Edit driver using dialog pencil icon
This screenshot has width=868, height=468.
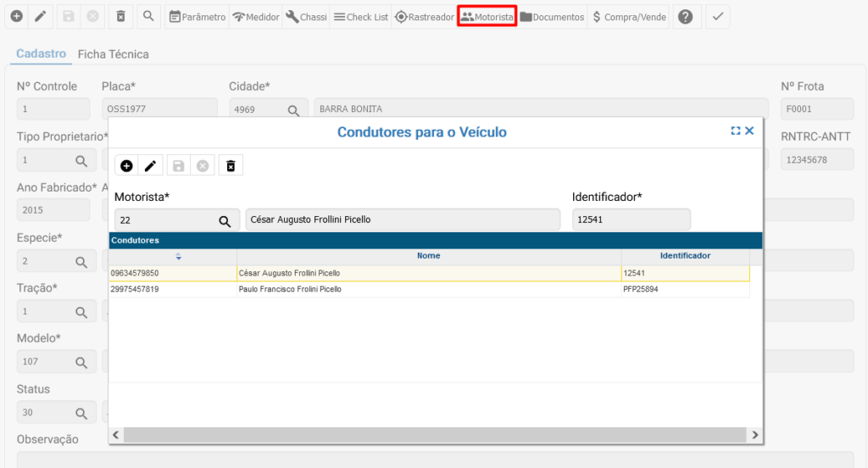[x=150, y=165]
